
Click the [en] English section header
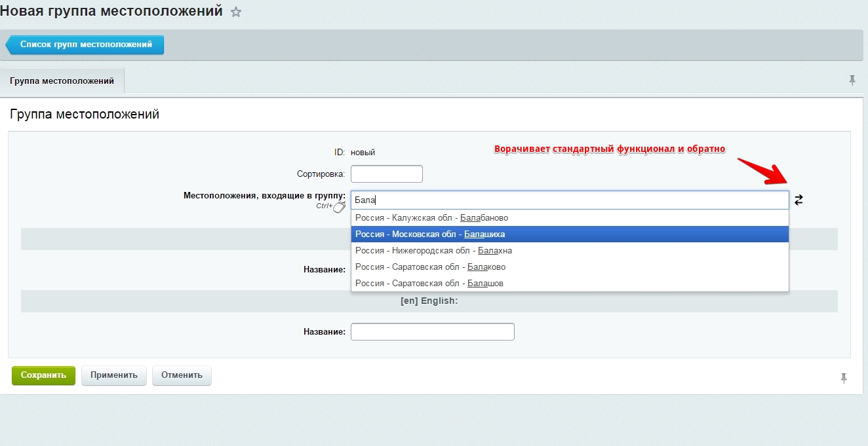tap(429, 301)
